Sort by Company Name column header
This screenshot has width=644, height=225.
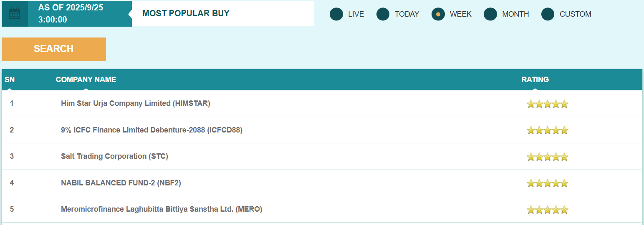click(86, 80)
